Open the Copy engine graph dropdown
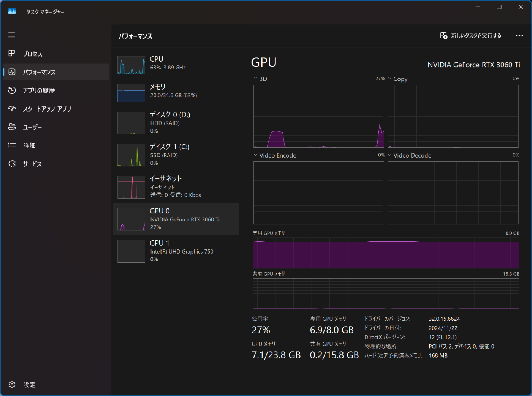 click(397, 79)
